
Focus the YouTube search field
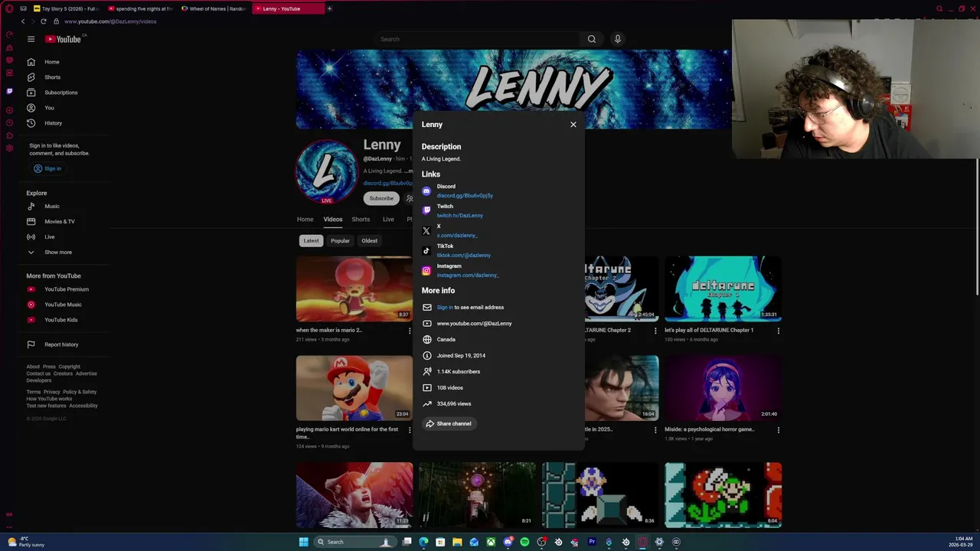479,39
